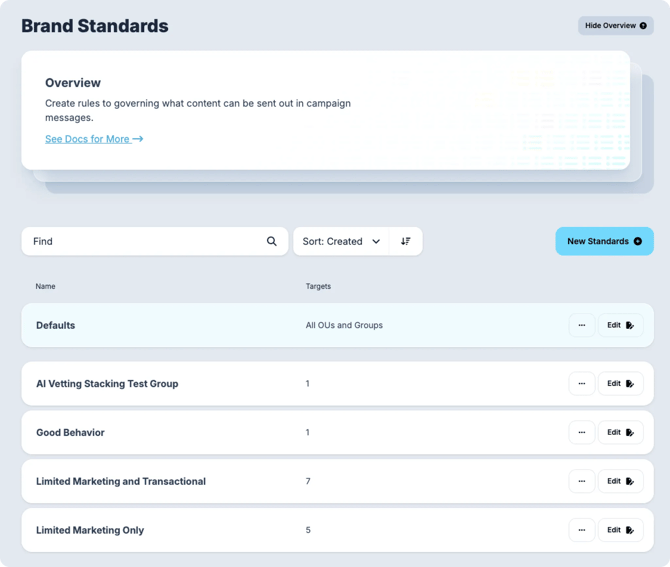
Task: Open more options for Good Behavior row
Action: point(581,432)
